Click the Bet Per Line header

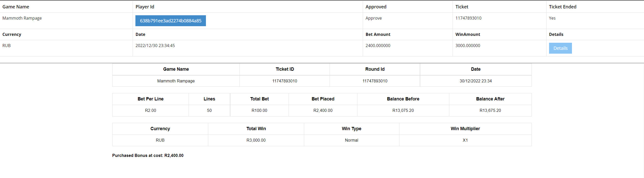[150, 99]
